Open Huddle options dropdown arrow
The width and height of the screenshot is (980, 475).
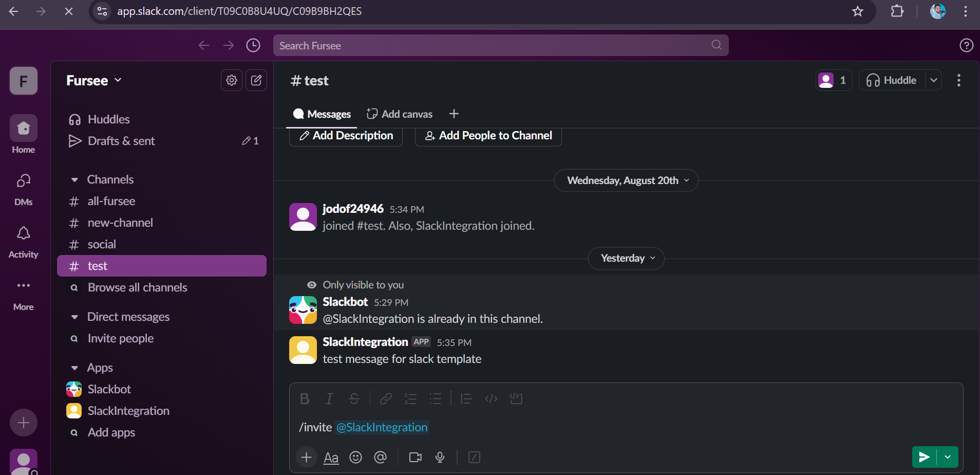(934, 80)
